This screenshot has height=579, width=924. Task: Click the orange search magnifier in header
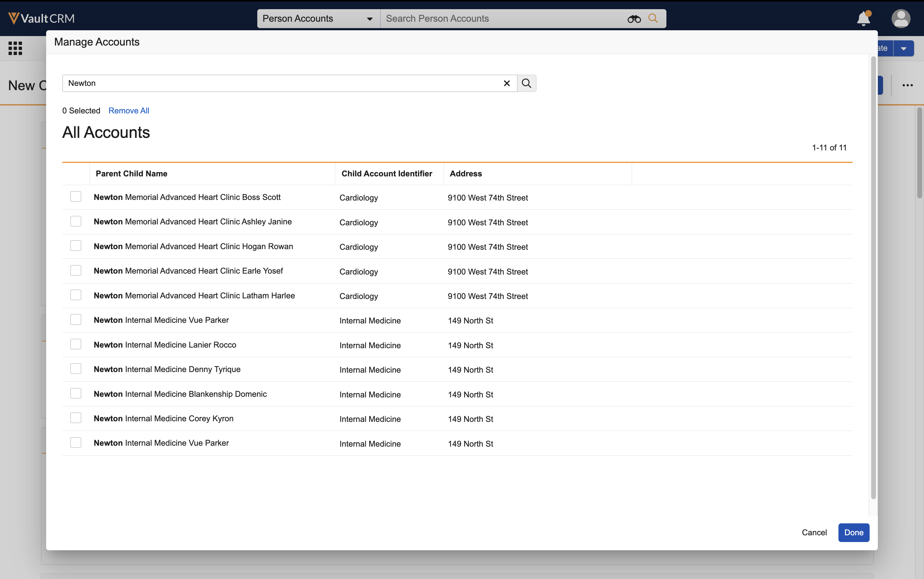tap(653, 18)
